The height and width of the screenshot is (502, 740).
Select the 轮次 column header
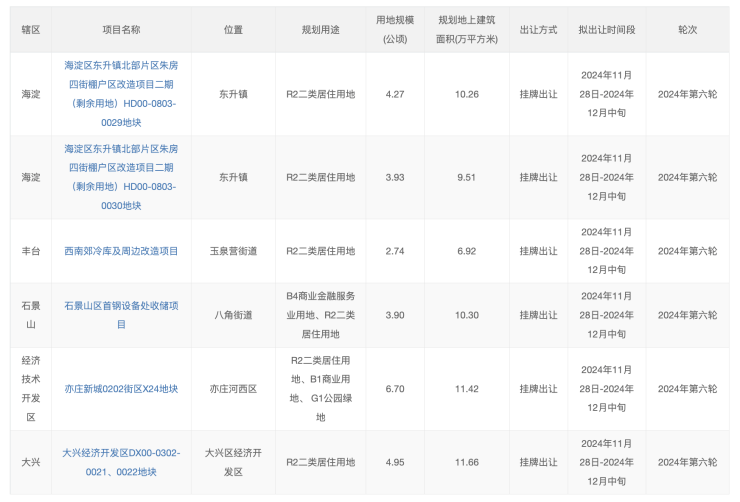pos(687,30)
